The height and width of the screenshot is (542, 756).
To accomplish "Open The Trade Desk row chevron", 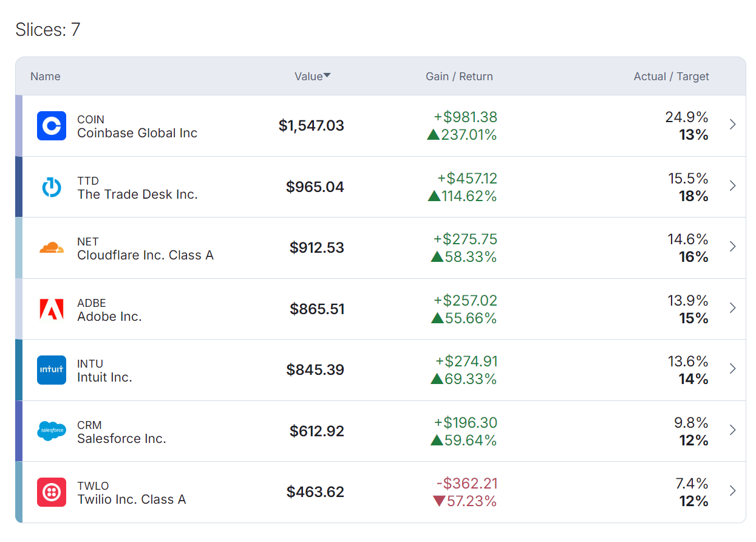I will click(732, 186).
